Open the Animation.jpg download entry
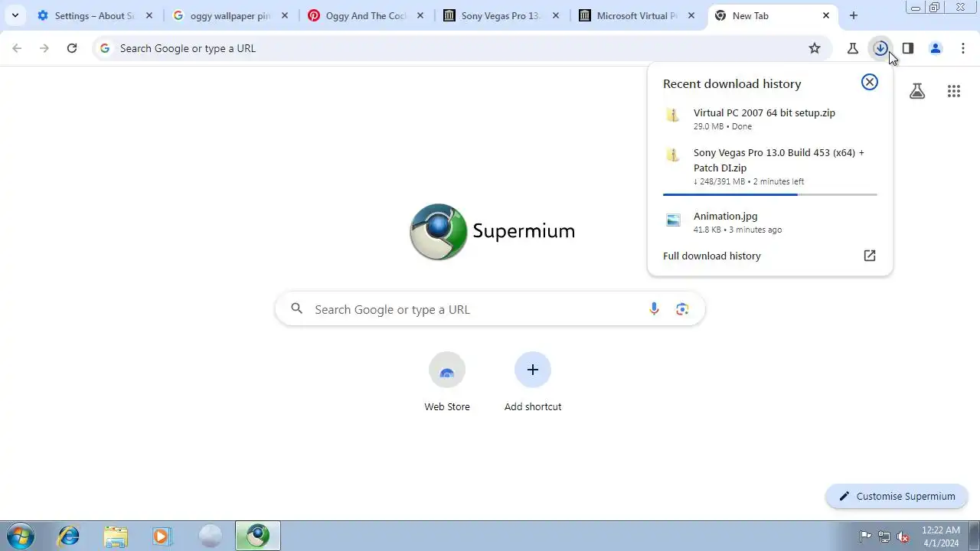The height and width of the screenshot is (551, 980). point(770,222)
